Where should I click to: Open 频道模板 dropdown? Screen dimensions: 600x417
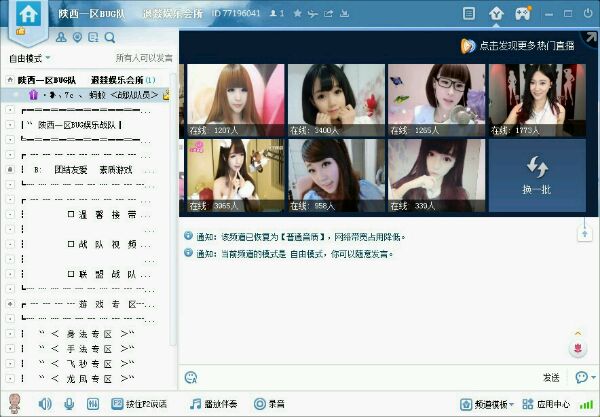coord(487,404)
